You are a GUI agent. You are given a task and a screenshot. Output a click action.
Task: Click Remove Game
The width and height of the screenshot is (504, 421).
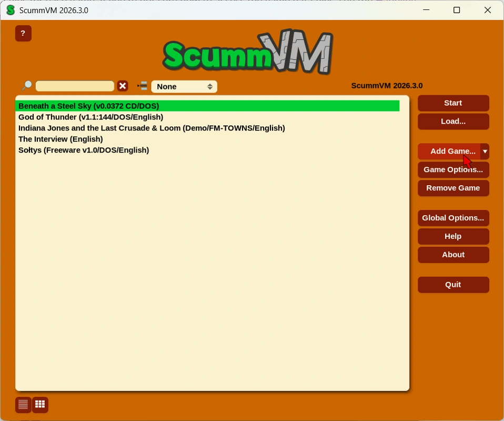click(x=453, y=188)
